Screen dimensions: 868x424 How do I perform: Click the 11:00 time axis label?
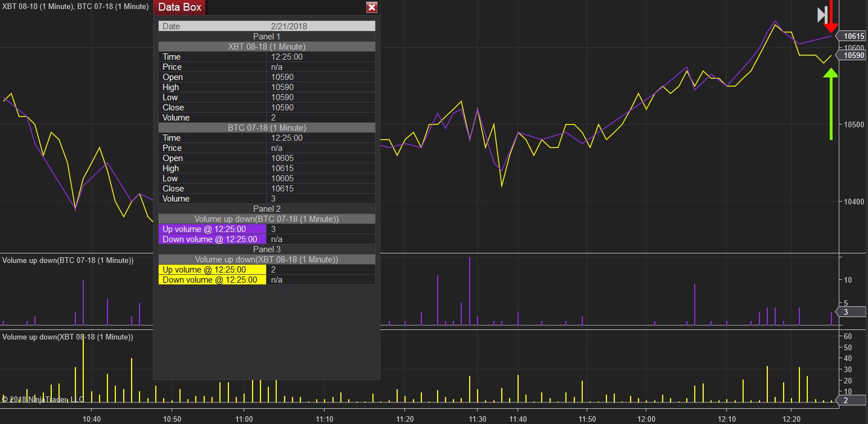pyautogui.click(x=244, y=419)
